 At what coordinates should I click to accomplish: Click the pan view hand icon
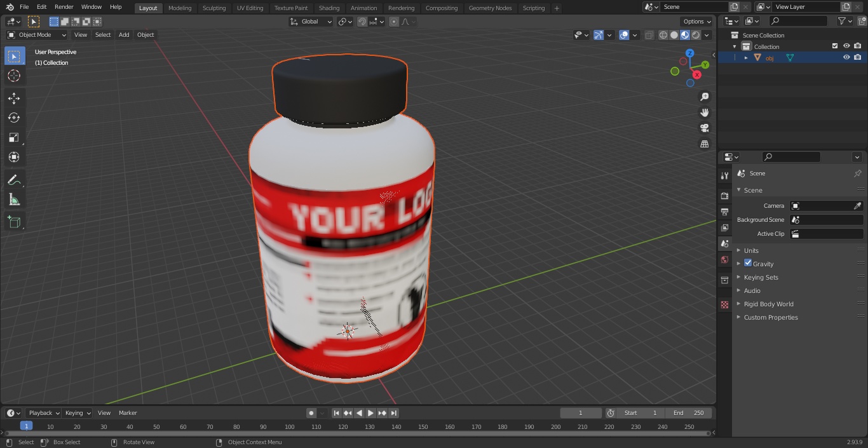pos(704,112)
